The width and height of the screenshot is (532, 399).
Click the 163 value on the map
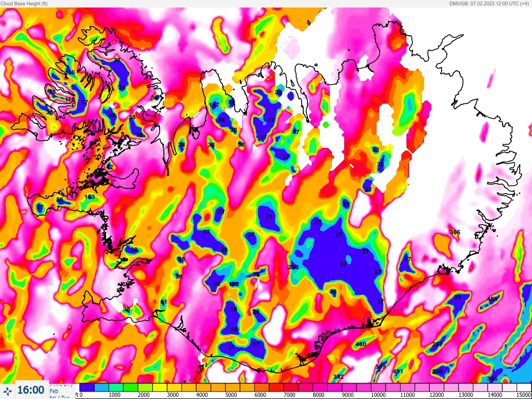tap(89, 197)
